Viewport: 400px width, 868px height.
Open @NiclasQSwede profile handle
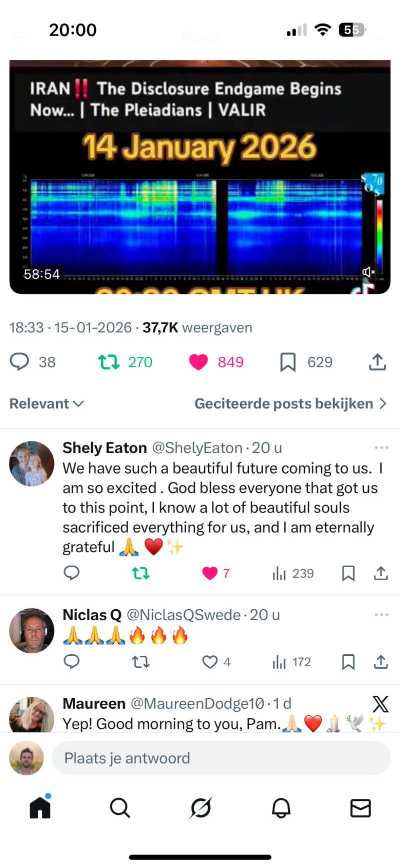[x=183, y=615]
